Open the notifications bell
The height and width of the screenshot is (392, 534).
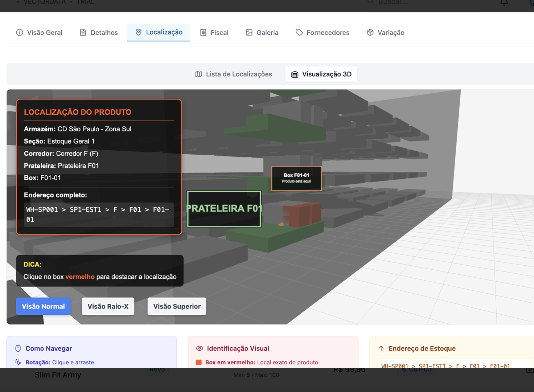(x=504, y=2)
